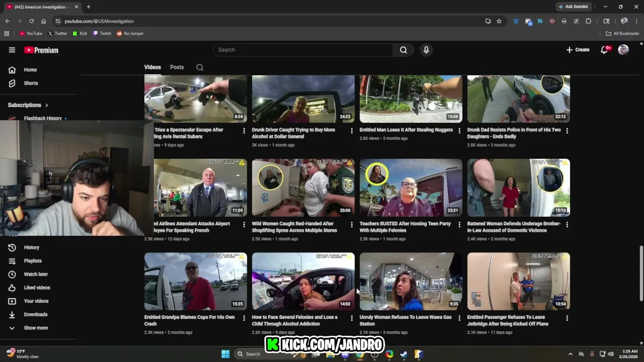Open options for Teachers BUSTED Teen Party video
Viewport: 644px width, 362px height.
(459, 224)
